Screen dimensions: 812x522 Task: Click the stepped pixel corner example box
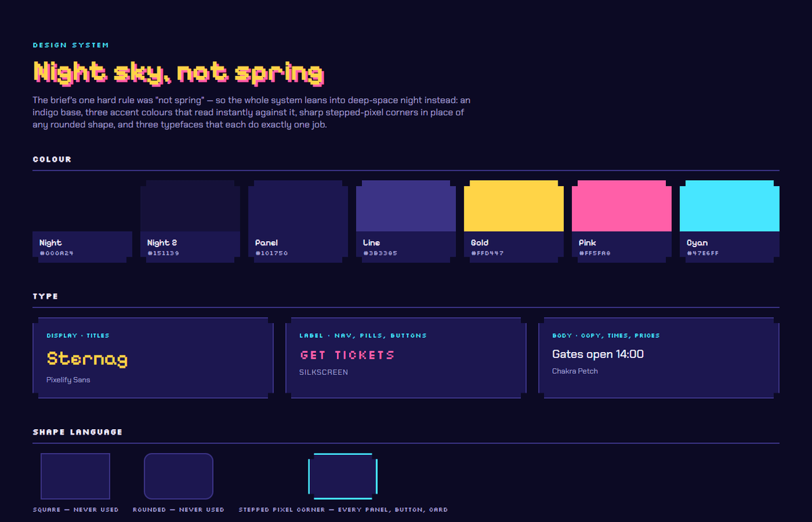tap(343, 476)
